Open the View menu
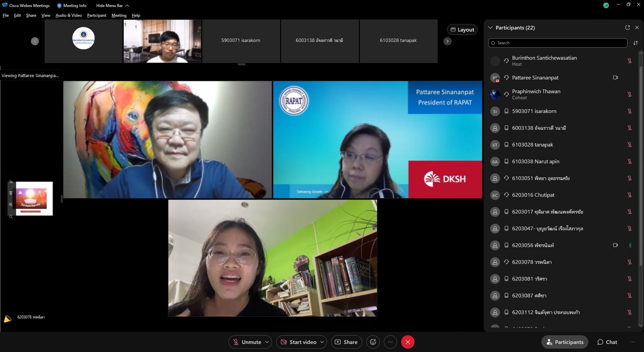644x352 pixels. pyautogui.click(x=46, y=15)
